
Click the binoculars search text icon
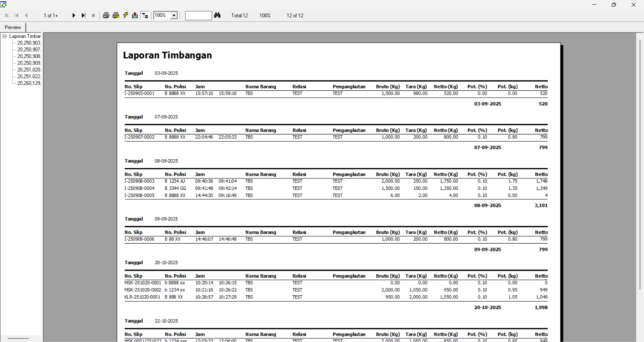(x=218, y=15)
